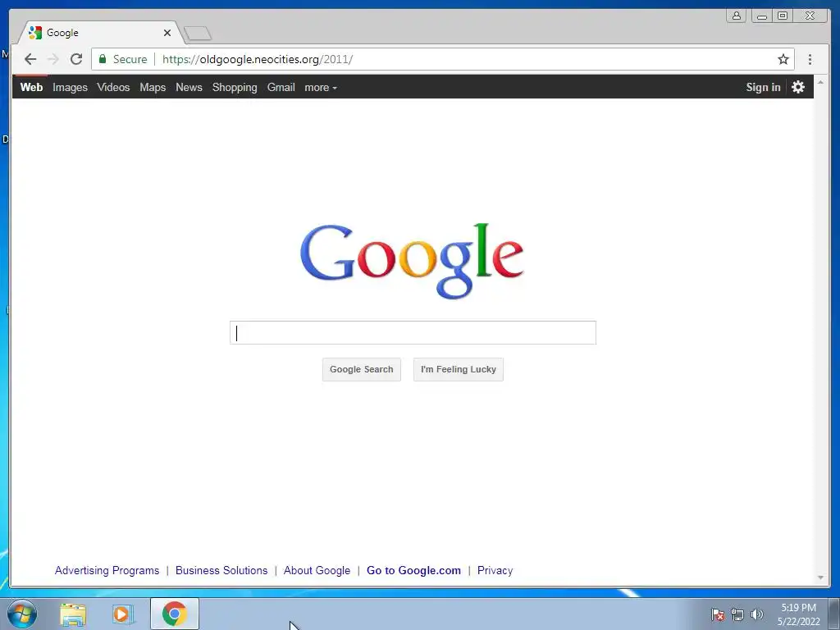Restore the Chrome window size
840x630 pixels.
coord(783,16)
